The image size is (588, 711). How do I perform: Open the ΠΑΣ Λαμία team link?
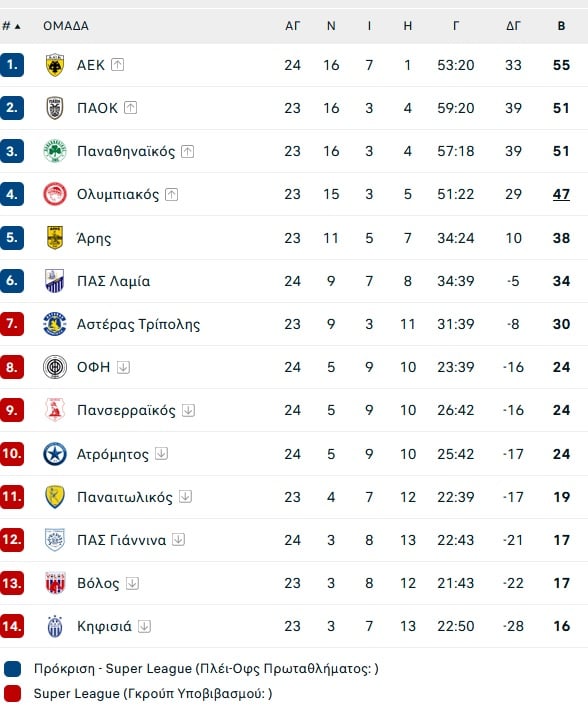click(x=113, y=281)
